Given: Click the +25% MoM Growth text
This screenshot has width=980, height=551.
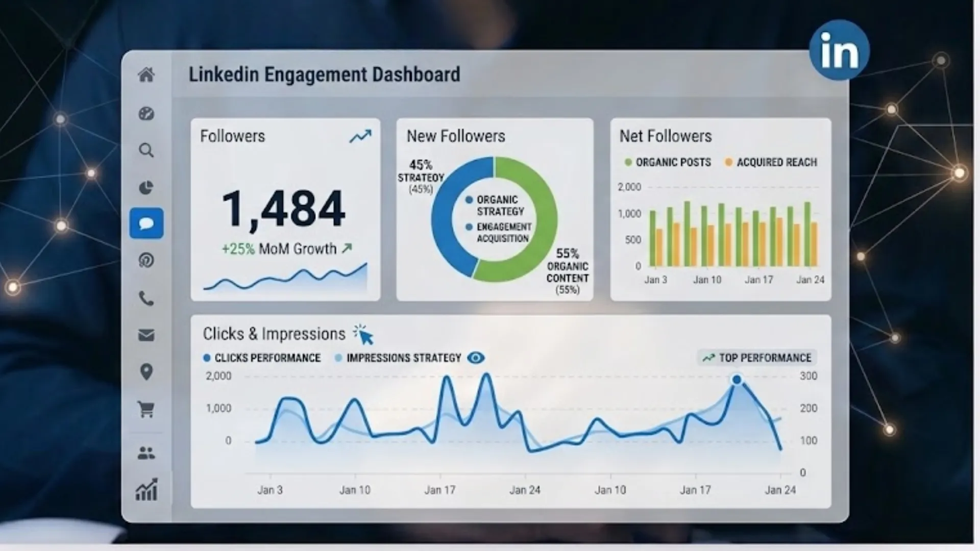Looking at the screenshot, I should click(279, 248).
